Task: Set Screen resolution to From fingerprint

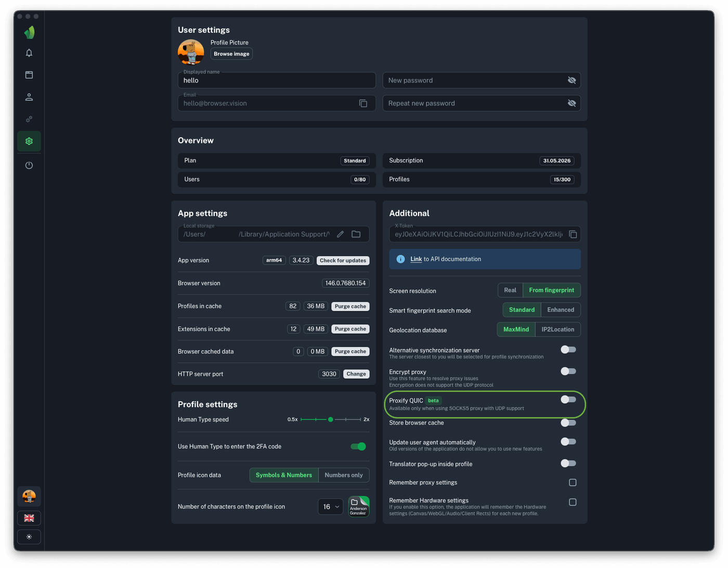Action: pyautogui.click(x=552, y=290)
